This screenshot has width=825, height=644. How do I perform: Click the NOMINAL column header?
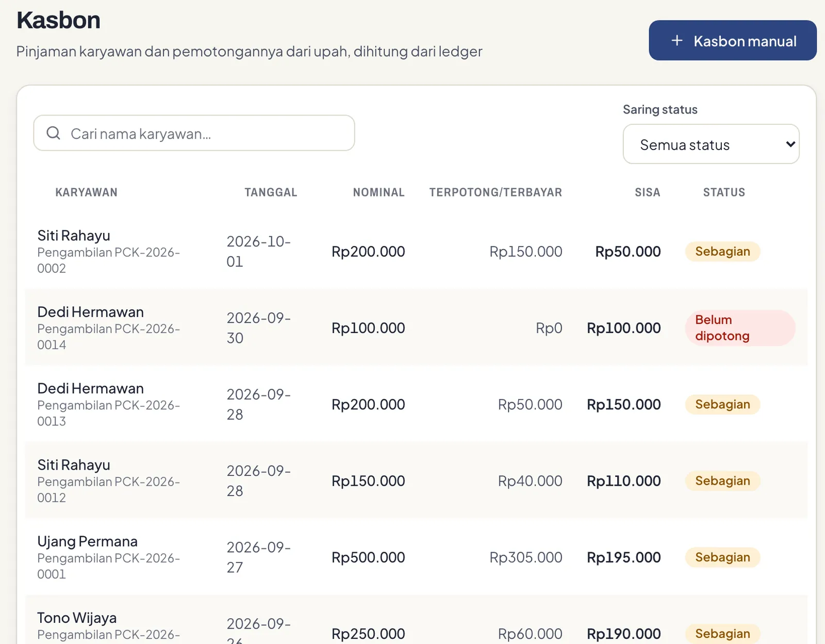[378, 192]
